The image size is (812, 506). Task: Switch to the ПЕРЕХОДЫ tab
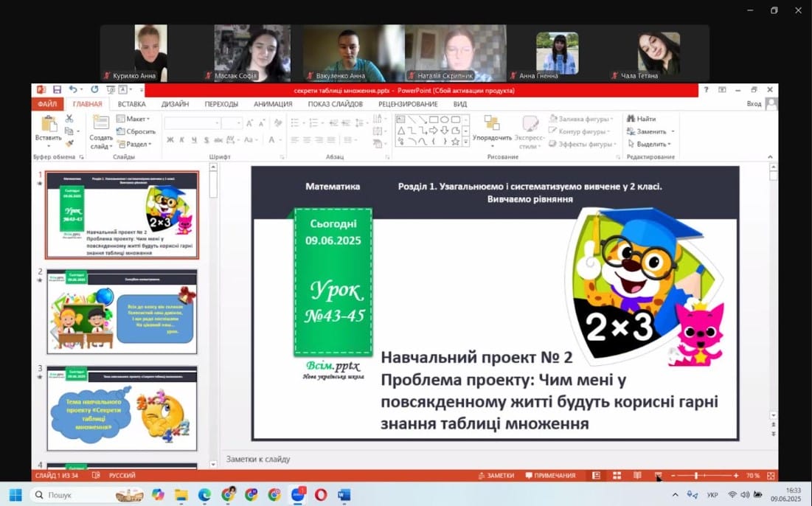(x=221, y=104)
